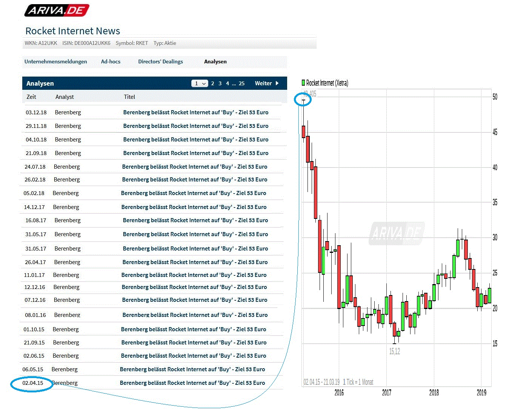Switch to the Ad-hocs tab
Screen dimensions: 532x409
pos(110,62)
